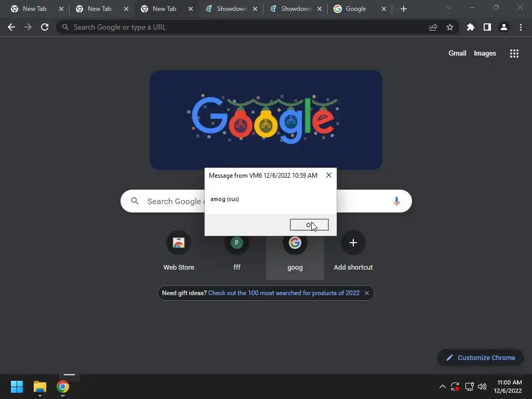This screenshot has width=532, height=399.
Task: Switch to the first New Tab
Action: tap(34, 9)
